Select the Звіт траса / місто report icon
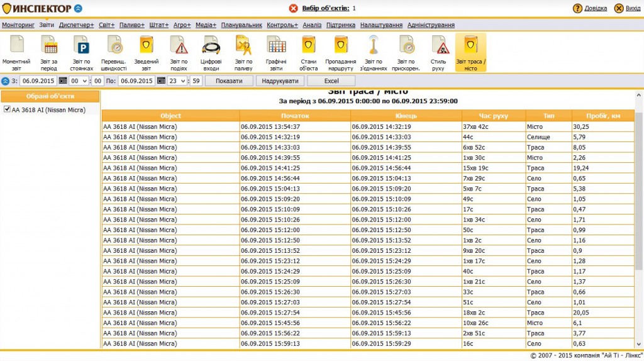This screenshot has width=644, height=361. click(470, 52)
